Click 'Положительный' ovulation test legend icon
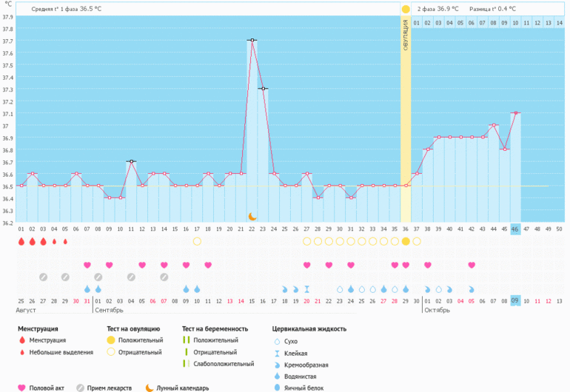Screen dimensions: 570x392 click(111, 340)
